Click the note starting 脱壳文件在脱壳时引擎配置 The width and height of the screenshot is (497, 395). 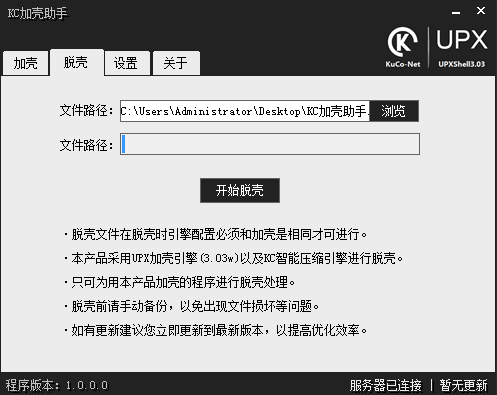click(x=215, y=235)
